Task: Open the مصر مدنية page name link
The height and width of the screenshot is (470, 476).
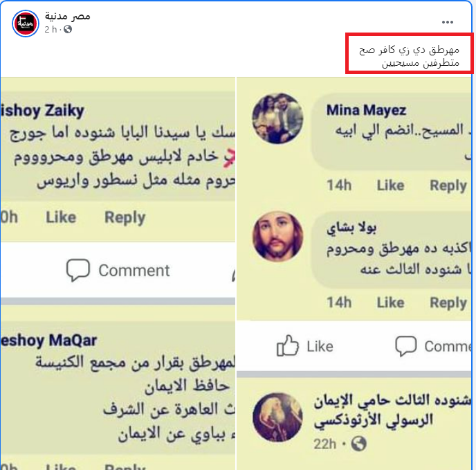Action: click(67, 16)
